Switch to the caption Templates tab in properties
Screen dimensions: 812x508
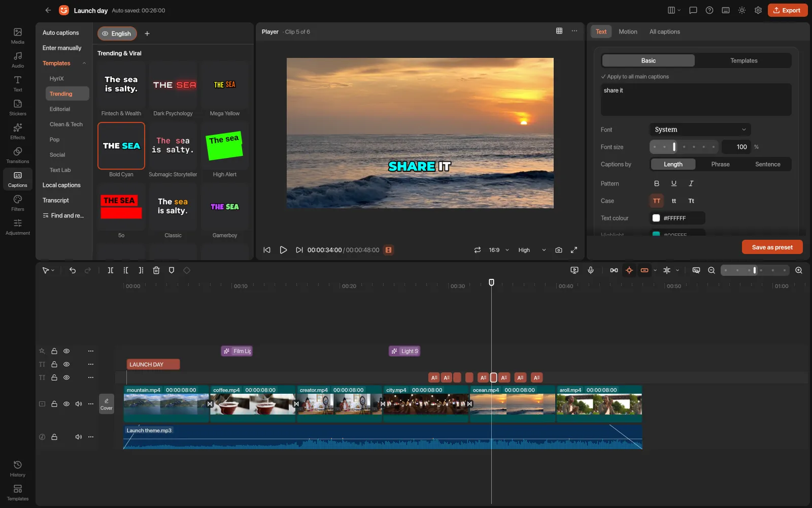coord(743,60)
